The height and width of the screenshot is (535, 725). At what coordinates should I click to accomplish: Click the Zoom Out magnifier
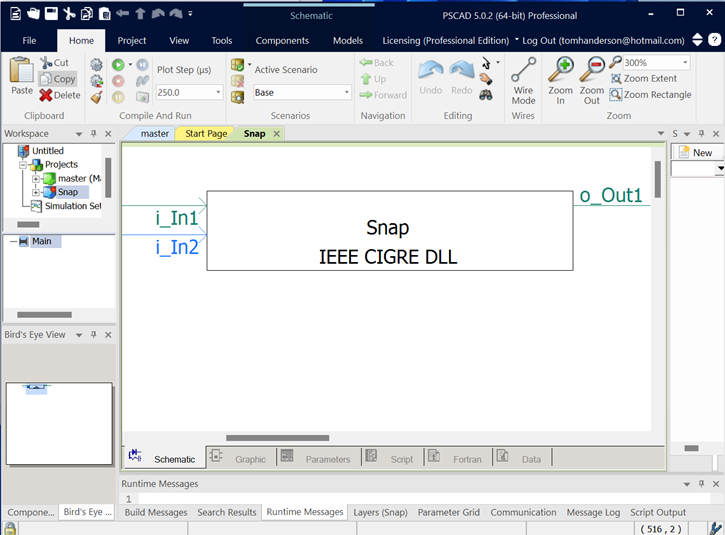pyautogui.click(x=591, y=81)
